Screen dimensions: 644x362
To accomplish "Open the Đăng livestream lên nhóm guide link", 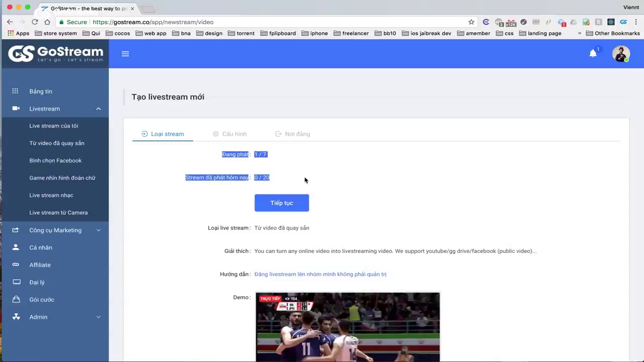I will [320, 274].
